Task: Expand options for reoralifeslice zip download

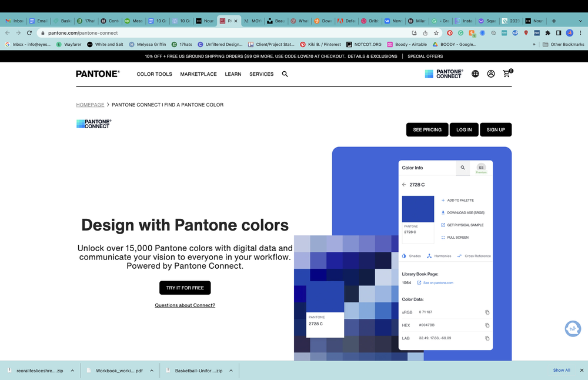Action: click(x=72, y=371)
